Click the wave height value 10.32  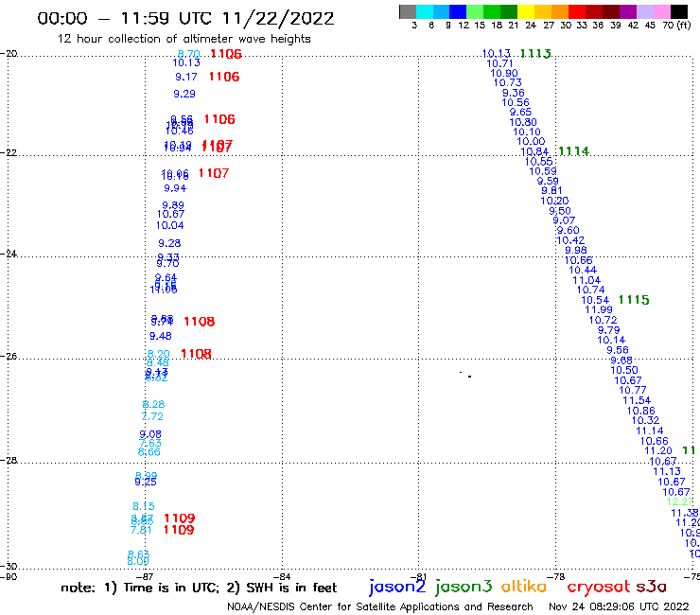[x=645, y=420]
